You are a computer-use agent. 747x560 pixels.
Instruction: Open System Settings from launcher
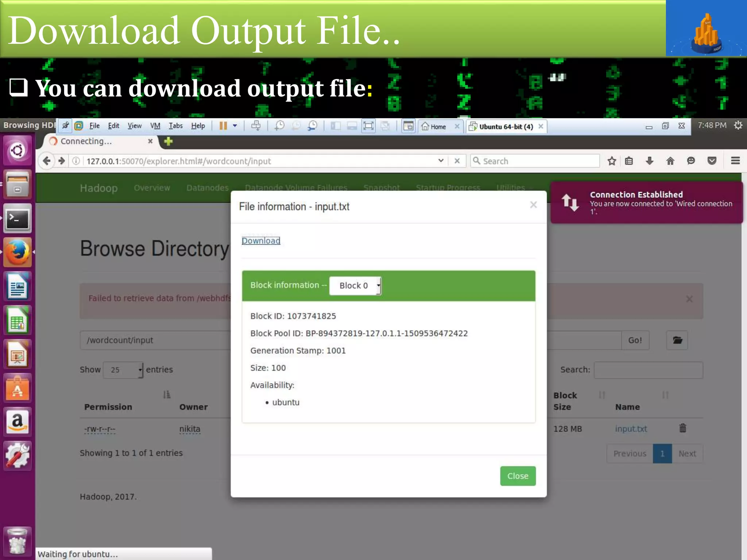(x=17, y=456)
